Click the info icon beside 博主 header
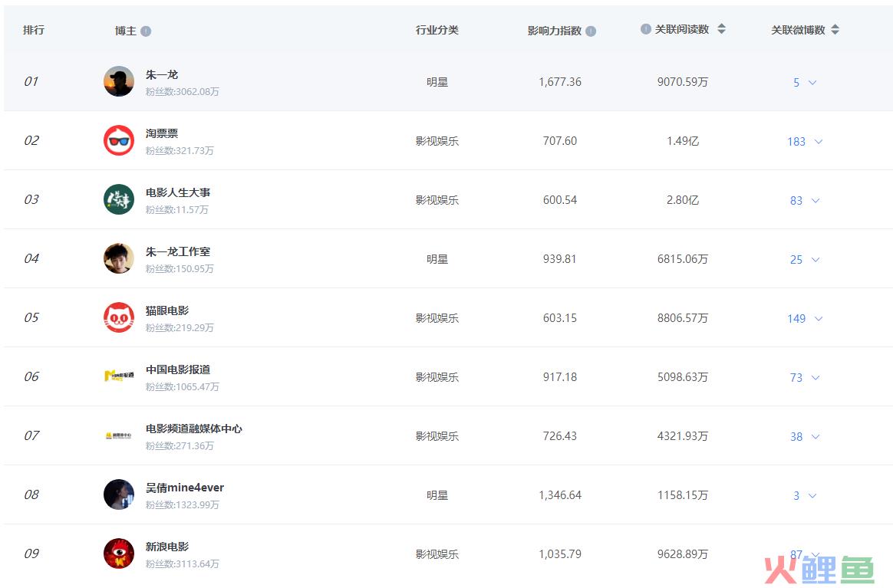 (146, 31)
